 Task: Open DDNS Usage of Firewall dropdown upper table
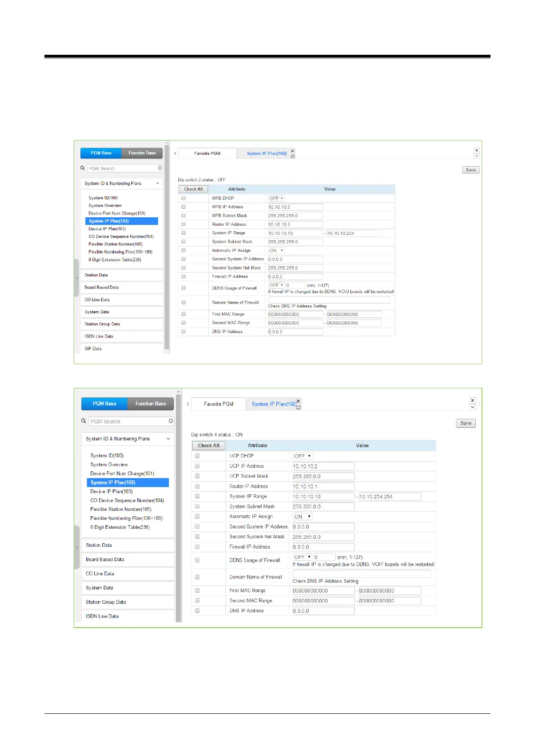[x=276, y=285]
